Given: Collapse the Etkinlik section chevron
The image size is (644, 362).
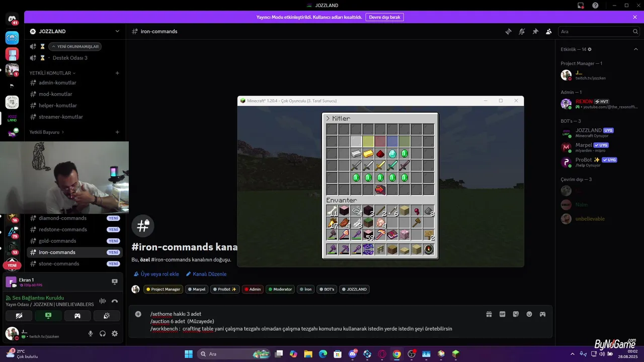Looking at the screenshot, I should [635, 49].
